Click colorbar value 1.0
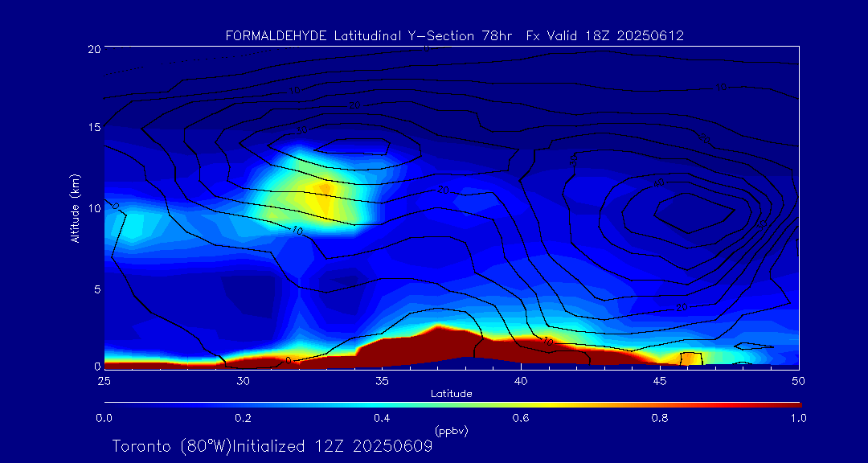The height and width of the screenshot is (463, 868). pos(798,418)
